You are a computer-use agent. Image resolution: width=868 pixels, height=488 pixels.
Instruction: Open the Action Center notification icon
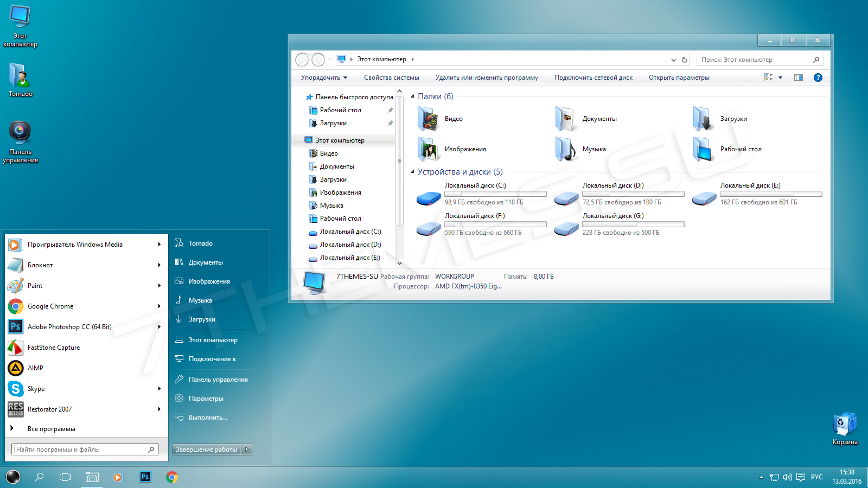(x=801, y=477)
